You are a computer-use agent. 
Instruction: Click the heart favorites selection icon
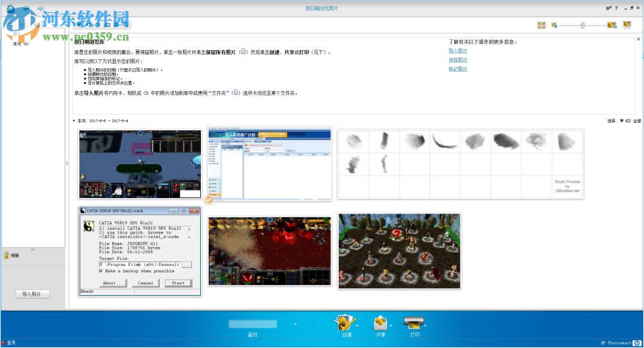pos(621,121)
